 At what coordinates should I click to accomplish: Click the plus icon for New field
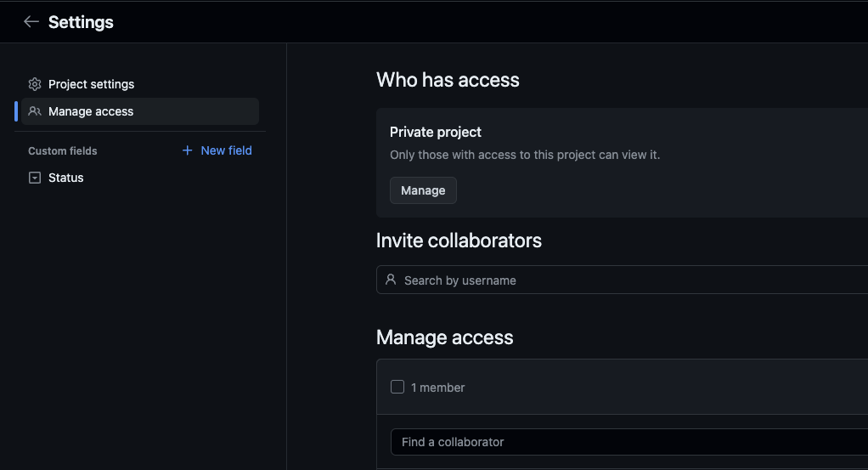coord(188,150)
